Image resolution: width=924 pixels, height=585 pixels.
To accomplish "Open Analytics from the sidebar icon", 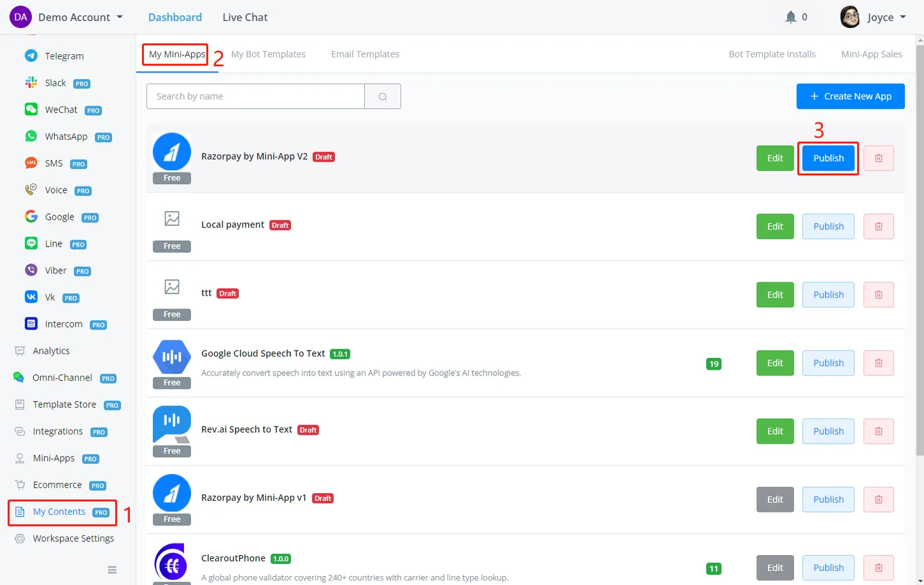I will click(20, 350).
